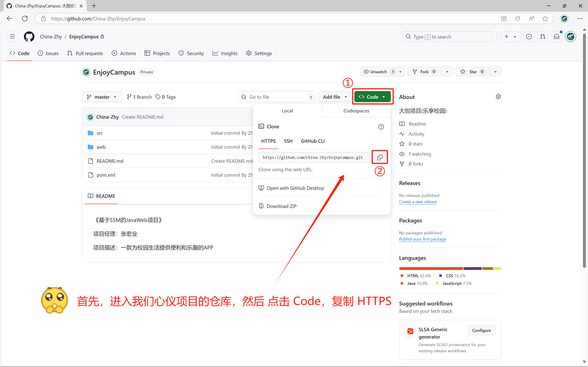Toggle the green Code dropdown button
The image size is (588, 367).
(372, 97)
